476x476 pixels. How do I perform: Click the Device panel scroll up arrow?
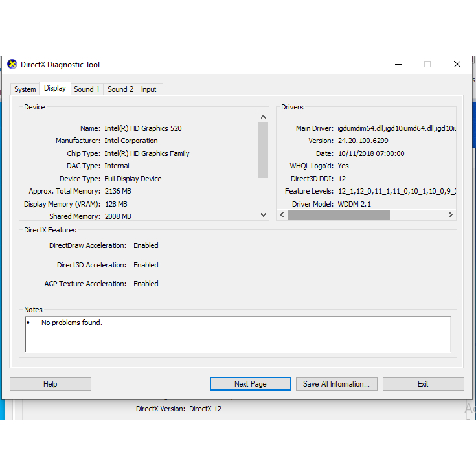tap(263, 117)
